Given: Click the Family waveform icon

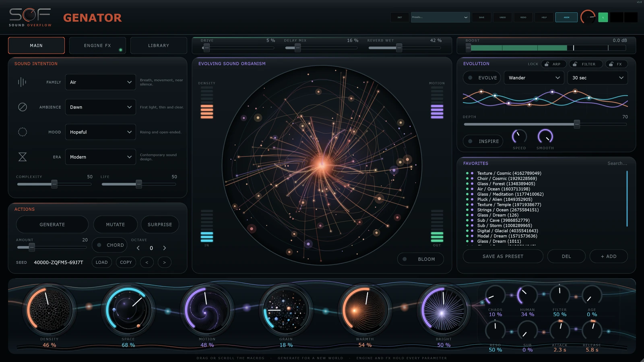Looking at the screenshot, I should 22,82.
